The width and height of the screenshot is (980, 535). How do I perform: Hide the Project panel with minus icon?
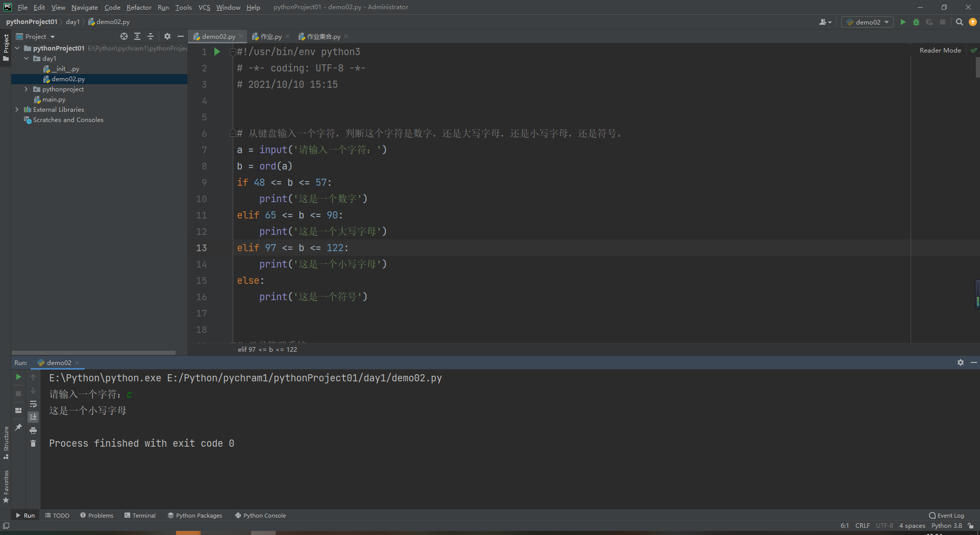[x=180, y=36]
